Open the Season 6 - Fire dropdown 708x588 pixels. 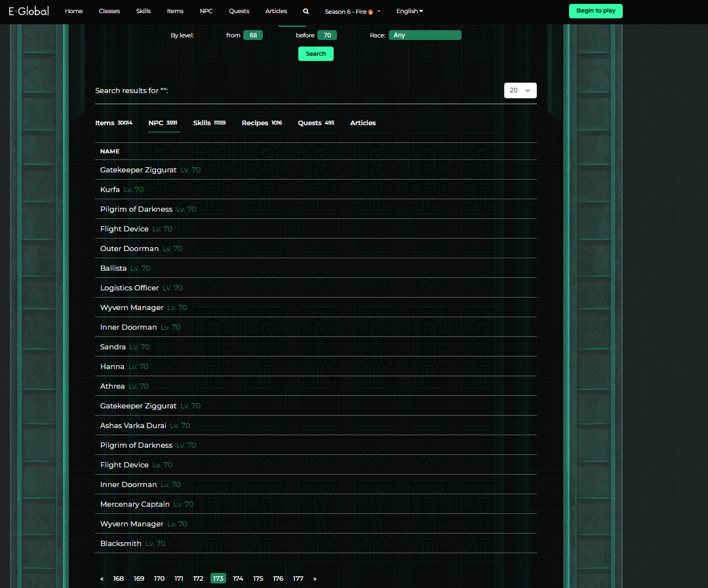pyautogui.click(x=352, y=11)
